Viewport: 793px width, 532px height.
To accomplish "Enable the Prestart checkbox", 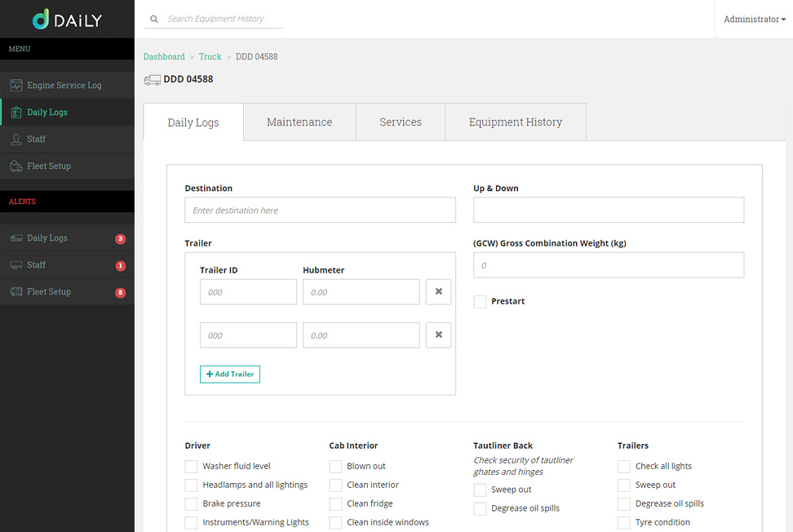I will pos(481,302).
